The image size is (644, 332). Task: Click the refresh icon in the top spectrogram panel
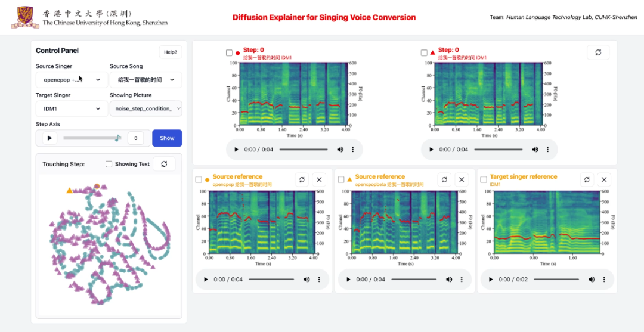[598, 52]
